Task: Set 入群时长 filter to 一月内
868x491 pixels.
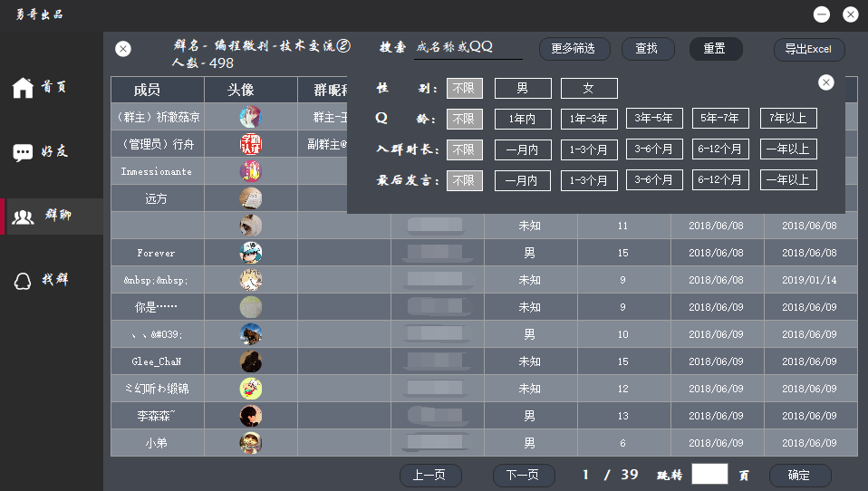Action: [523, 149]
